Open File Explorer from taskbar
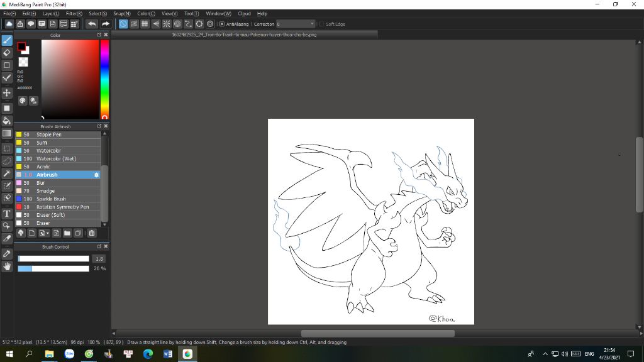 click(x=49, y=354)
